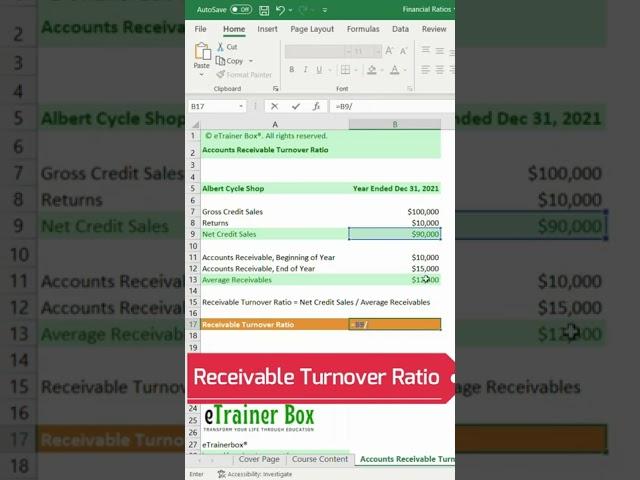Click the Top Align icon
This screenshot has height=480, width=640.
[425, 51]
